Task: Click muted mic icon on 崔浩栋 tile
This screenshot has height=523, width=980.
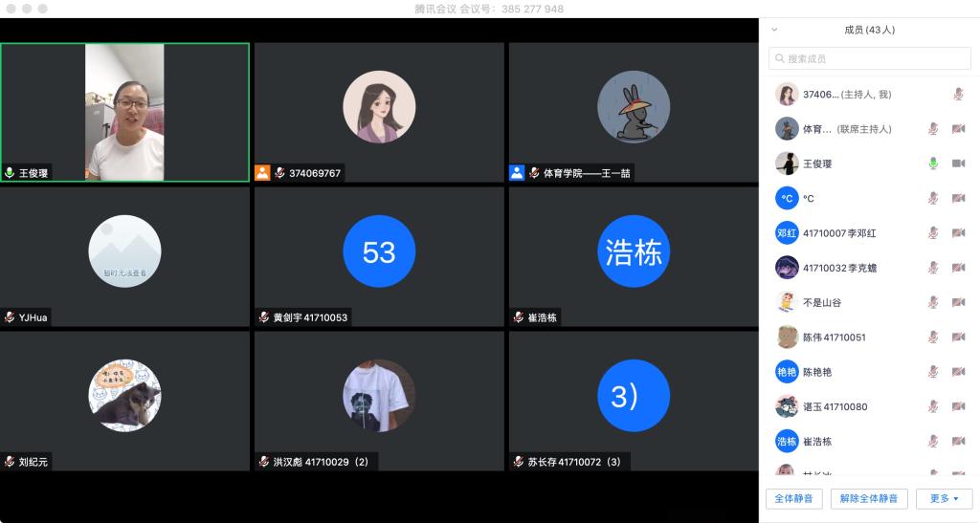Action: click(519, 317)
